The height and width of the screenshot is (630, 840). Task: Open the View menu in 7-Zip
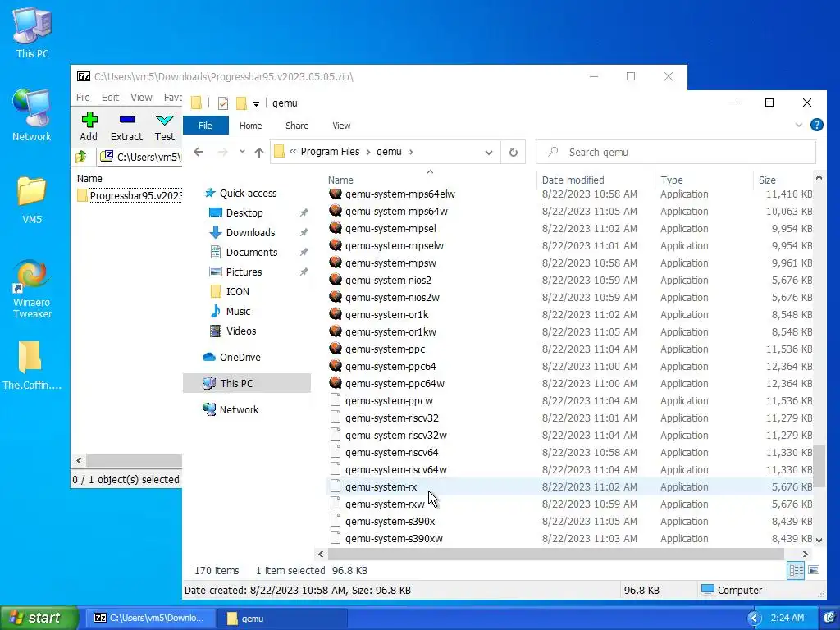pyautogui.click(x=141, y=98)
